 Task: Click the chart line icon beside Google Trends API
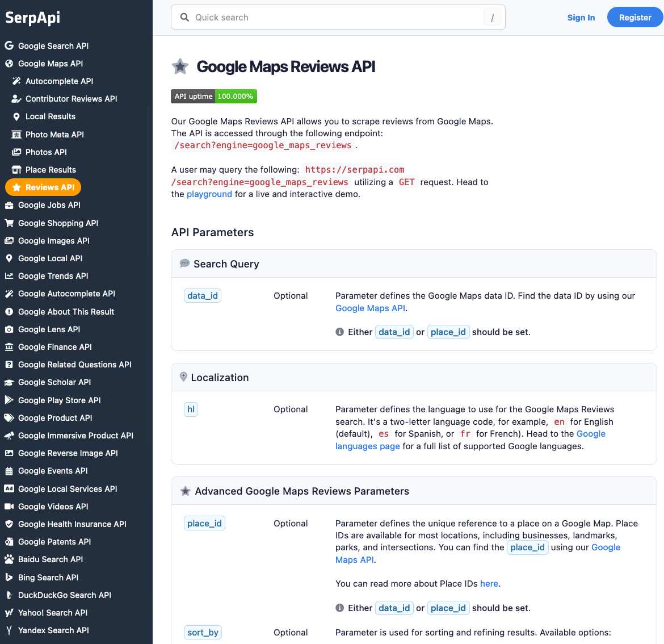coord(9,276)
